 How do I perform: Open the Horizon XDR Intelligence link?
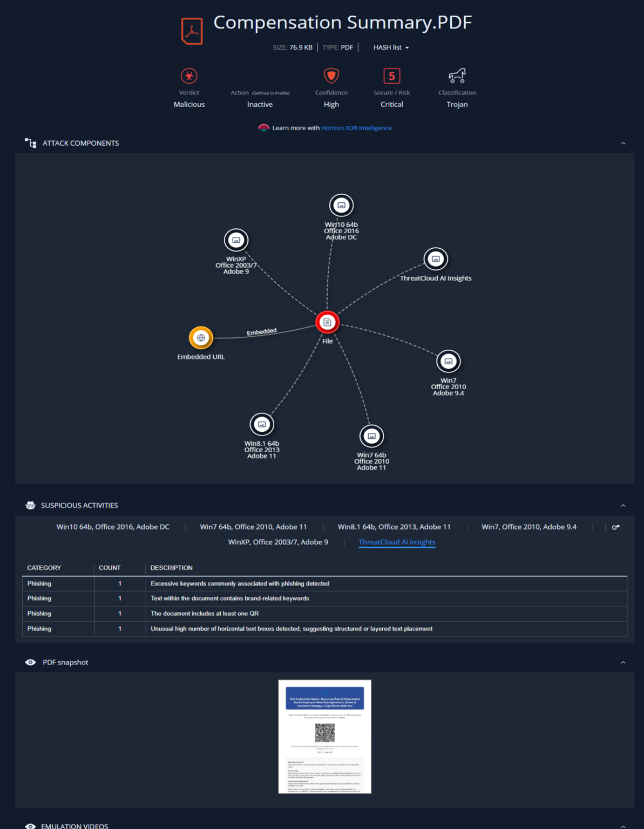click(356, 128)
